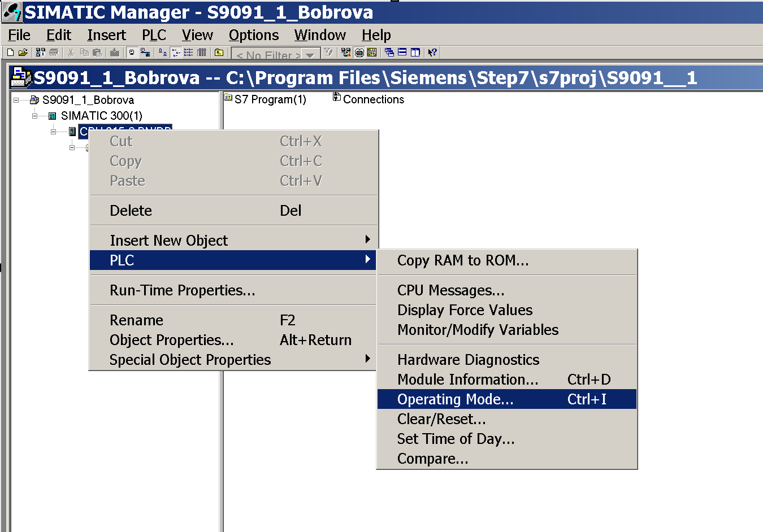This screenshot has height=532, width=763.
Task: Click the Cascade windows toolbar icon
Action: (x=389, y=53)
